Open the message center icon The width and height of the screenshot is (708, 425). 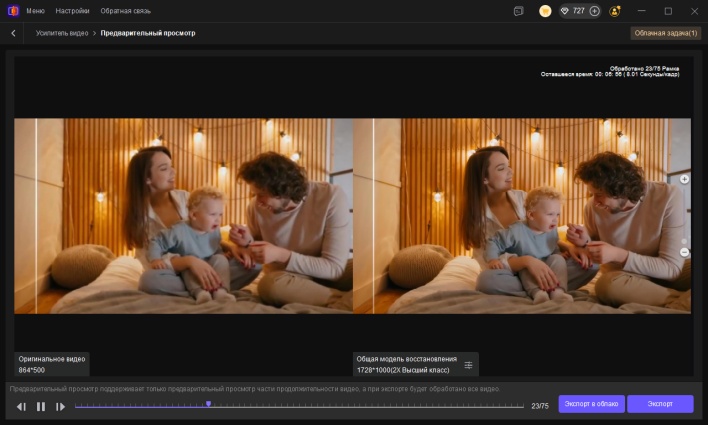(518, 11)
